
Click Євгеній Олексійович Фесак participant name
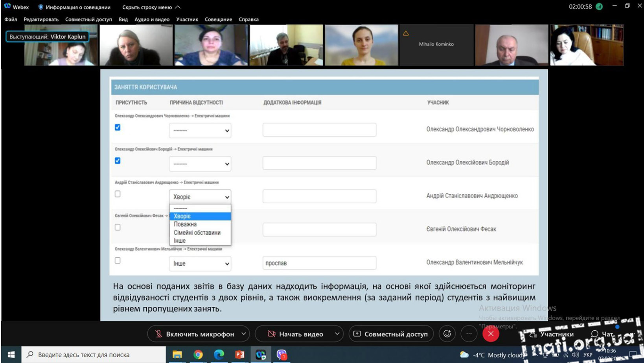pos(461,229)
